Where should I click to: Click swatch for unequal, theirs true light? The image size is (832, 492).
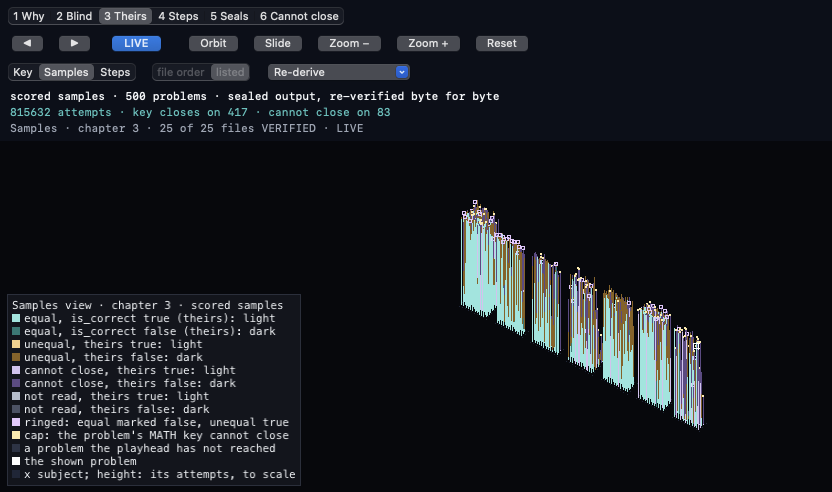16,344
